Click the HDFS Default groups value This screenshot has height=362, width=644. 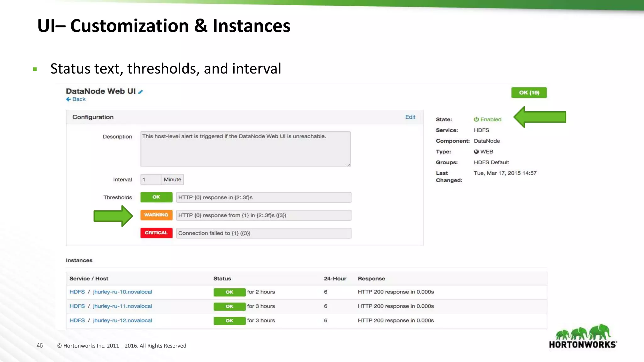coord(491,162)
